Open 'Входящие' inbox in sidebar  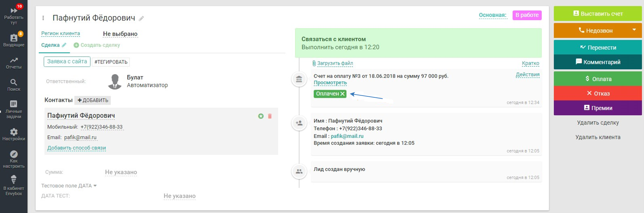pyautogui.click(x=13, y=40)
